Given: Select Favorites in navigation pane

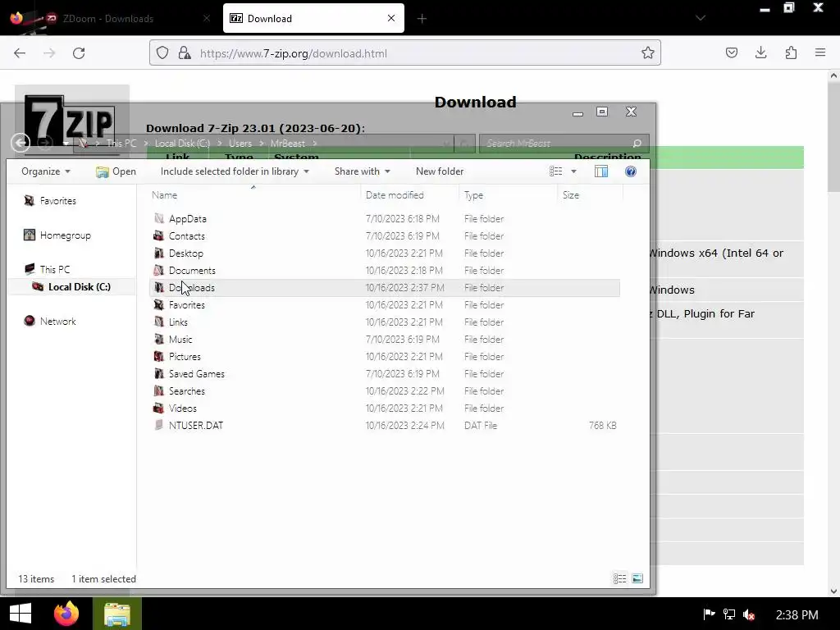Looking at the screenshot, I should point(58,201).
